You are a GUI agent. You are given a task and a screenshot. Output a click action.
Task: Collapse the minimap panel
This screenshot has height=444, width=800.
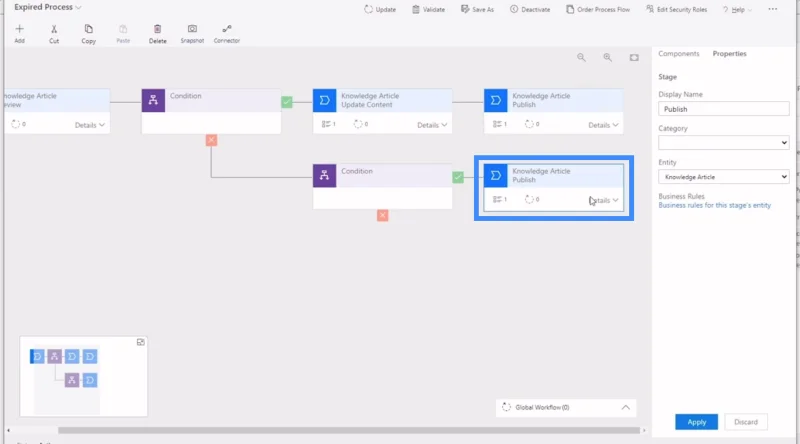click(x=141, y=342)
